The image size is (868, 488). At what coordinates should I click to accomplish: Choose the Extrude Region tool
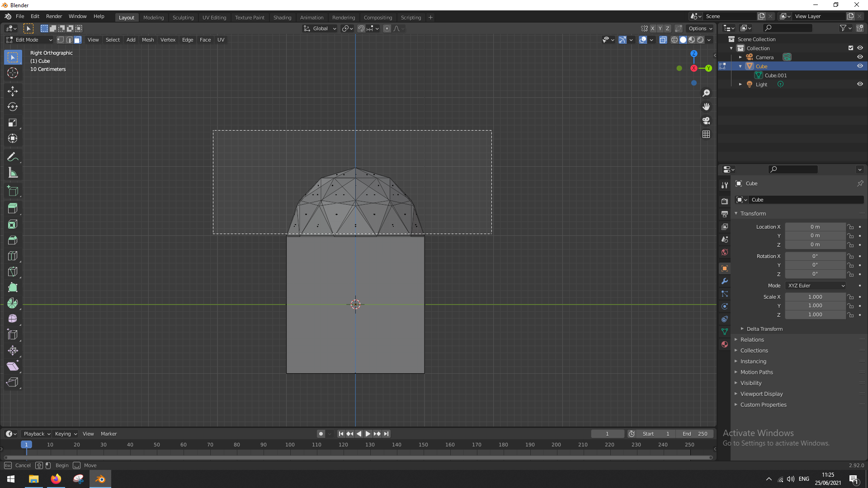coord(13,208)
